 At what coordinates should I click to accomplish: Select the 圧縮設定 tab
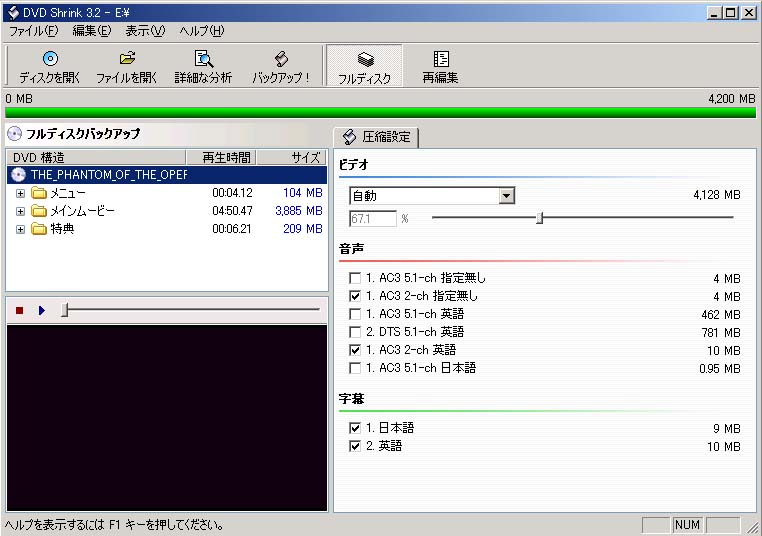click(x=376, y=137)
